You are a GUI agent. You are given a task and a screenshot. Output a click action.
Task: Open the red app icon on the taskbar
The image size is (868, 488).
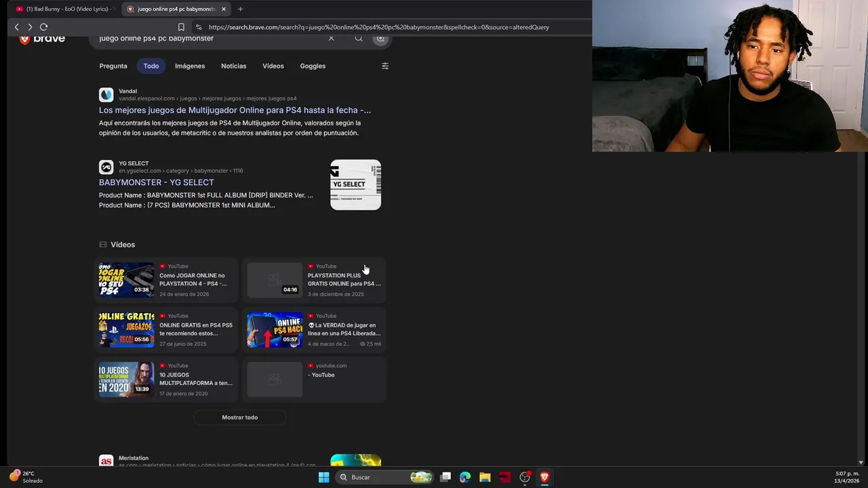click(505, 477)
